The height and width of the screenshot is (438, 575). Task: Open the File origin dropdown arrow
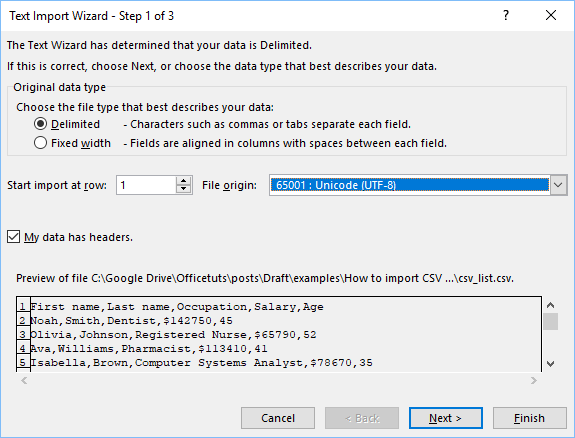[558, 185]
